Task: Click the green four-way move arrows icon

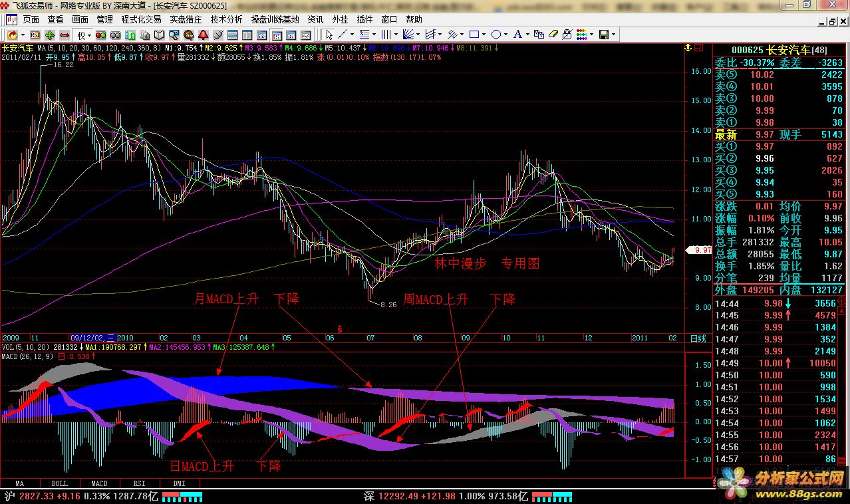Action: tap(50, 35)
